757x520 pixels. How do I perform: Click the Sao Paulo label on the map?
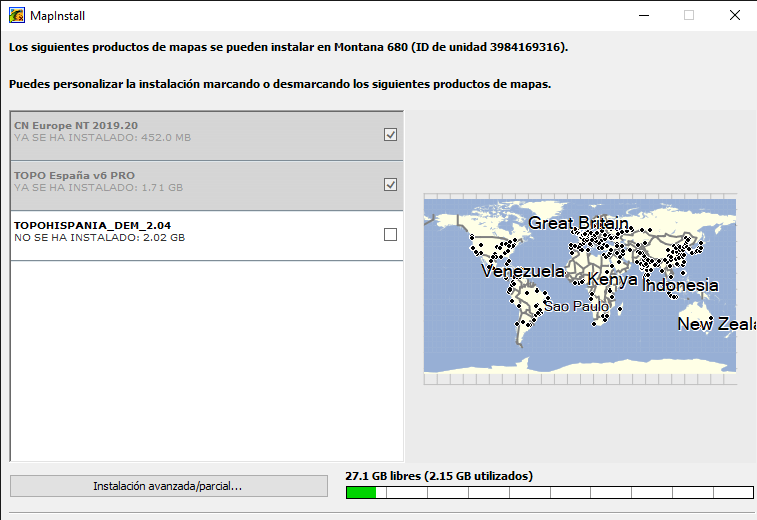point(576,306)
